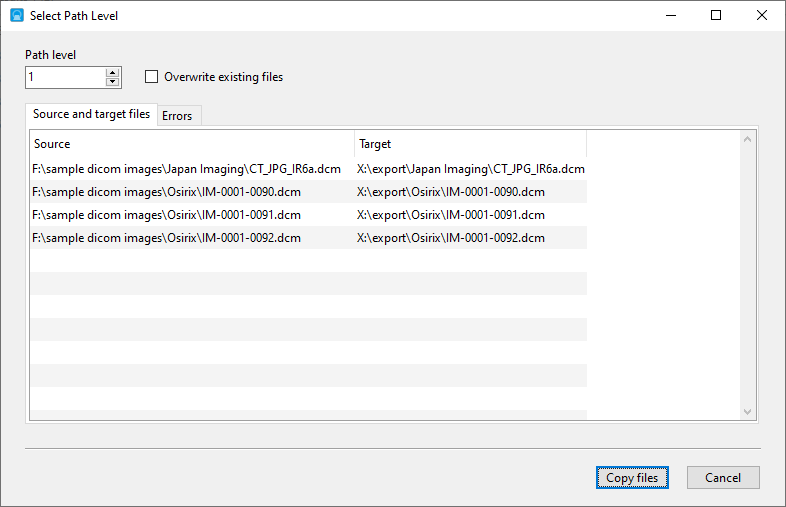Increase path level with up arrow
The height and width of the screenshot is (507, 786).
coord(112,72)
